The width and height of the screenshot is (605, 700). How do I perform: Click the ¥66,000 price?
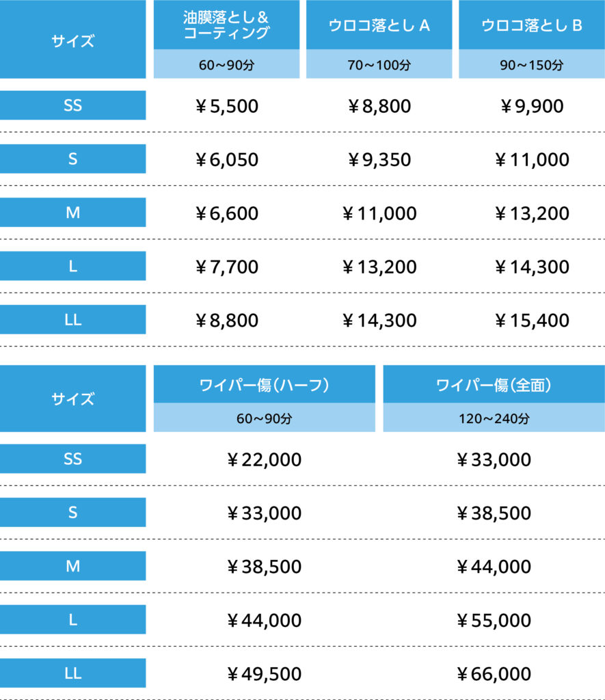coord(494,674)
